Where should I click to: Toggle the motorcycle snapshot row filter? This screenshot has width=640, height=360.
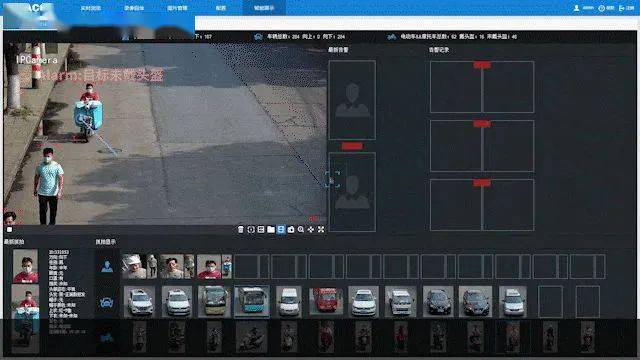tap(107, 338)
